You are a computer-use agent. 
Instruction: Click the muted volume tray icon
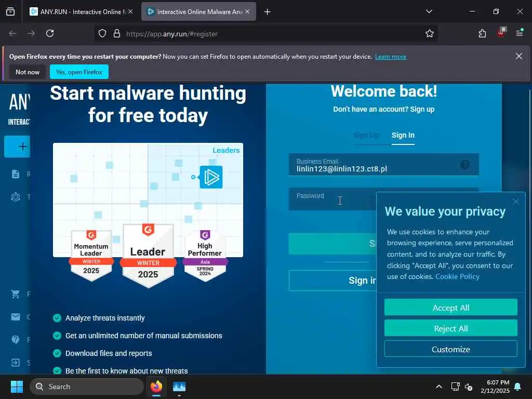click(x=469, y=387)
